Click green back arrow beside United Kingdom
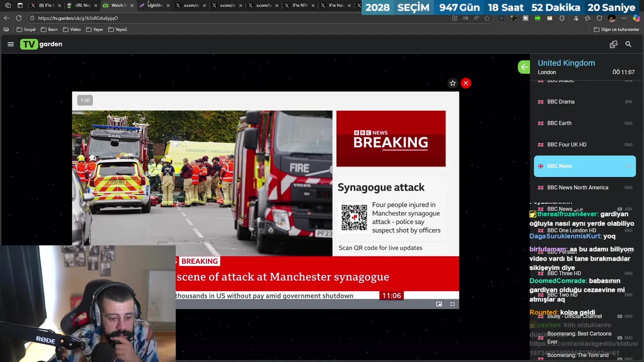The width and height of the screenshot is (644, 362). click(x=524, y=67)
